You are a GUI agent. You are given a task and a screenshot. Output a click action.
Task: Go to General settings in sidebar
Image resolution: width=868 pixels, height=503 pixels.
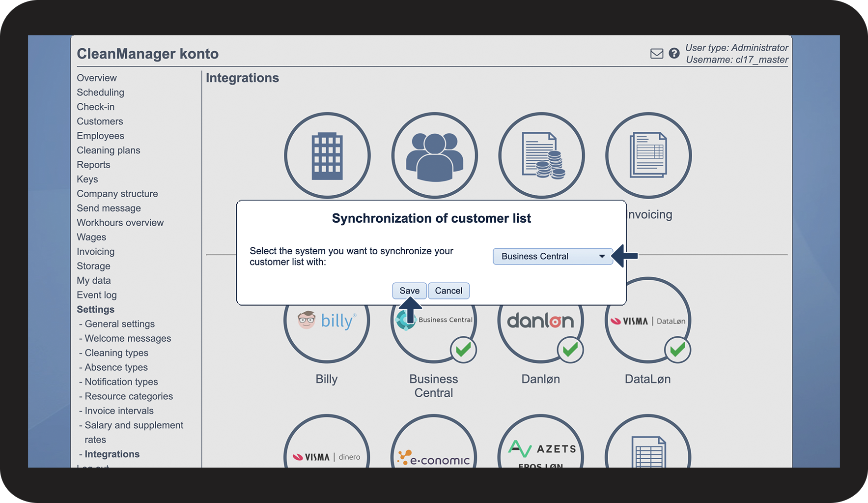[x=119, y=324]
